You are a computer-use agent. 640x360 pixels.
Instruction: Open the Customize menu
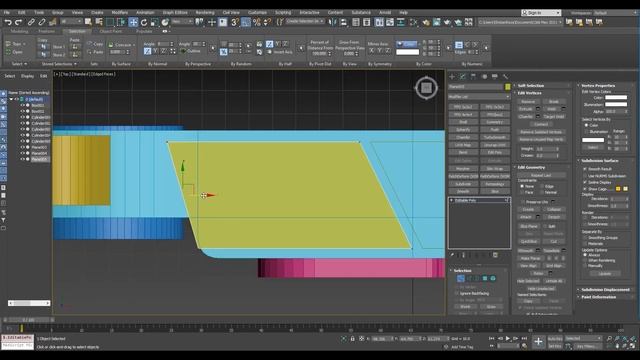257,13
